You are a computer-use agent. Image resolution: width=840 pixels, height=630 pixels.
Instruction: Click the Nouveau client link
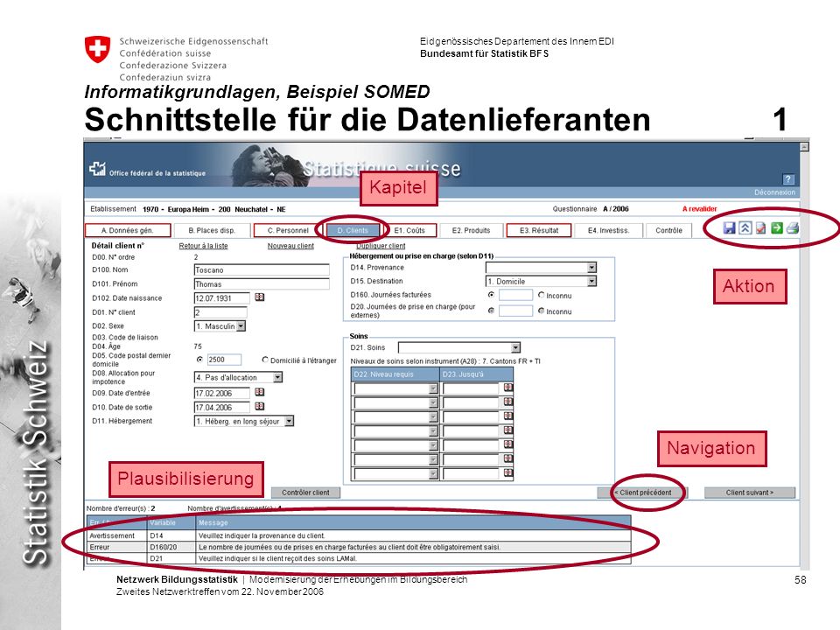(x=290, y=246)
